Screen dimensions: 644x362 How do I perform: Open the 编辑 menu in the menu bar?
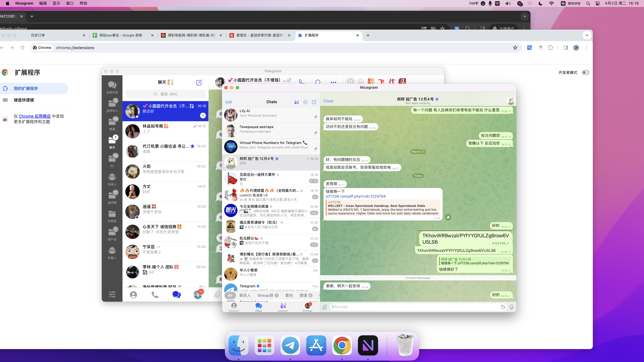43,3
